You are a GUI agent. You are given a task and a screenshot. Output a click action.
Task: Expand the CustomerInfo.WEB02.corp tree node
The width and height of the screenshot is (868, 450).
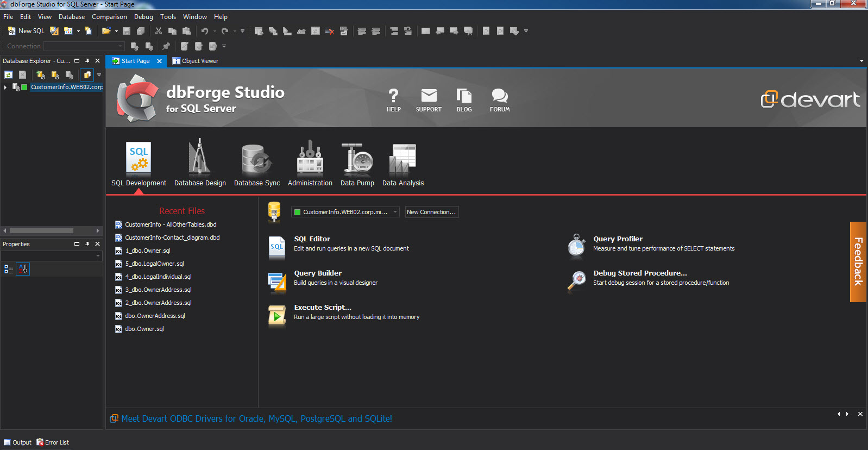[5, 87]
